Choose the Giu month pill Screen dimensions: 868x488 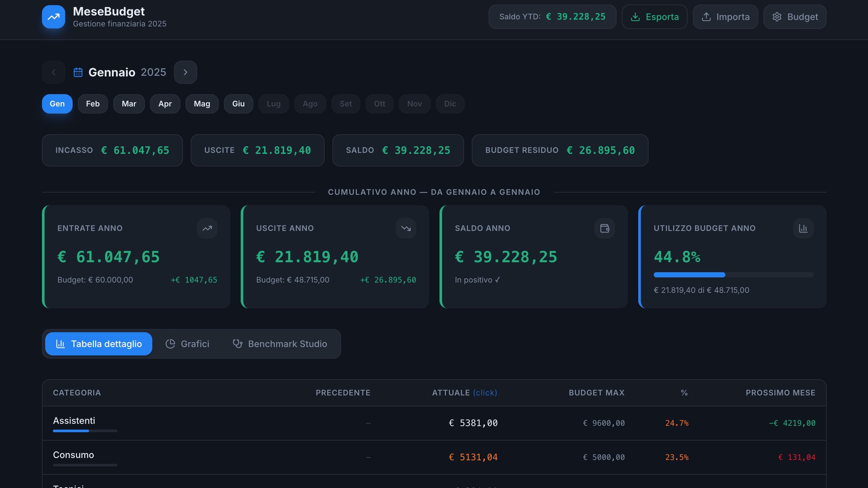238,104
